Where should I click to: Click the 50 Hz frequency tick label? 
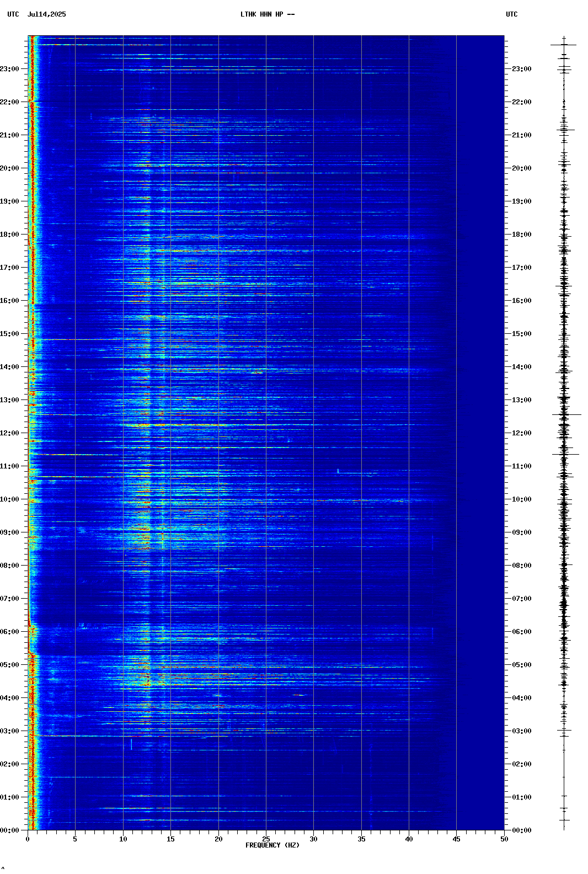point(504,839)
